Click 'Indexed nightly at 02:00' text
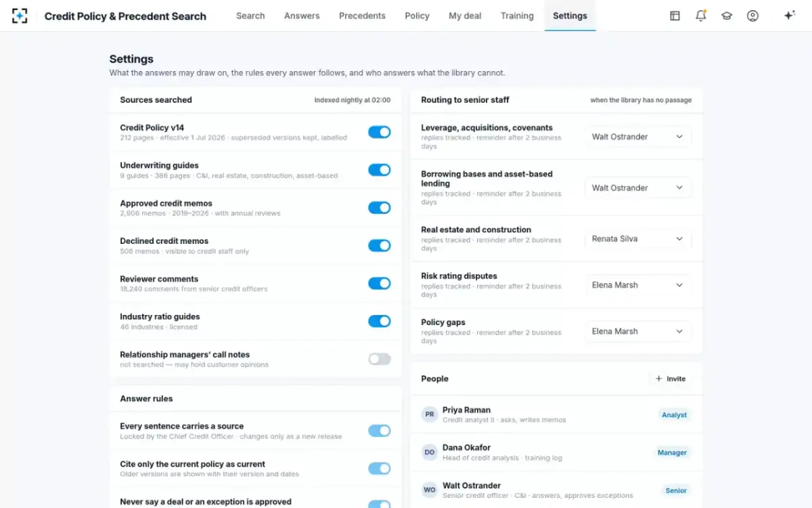Screen dimensions: 812x508 coord(353,100)
